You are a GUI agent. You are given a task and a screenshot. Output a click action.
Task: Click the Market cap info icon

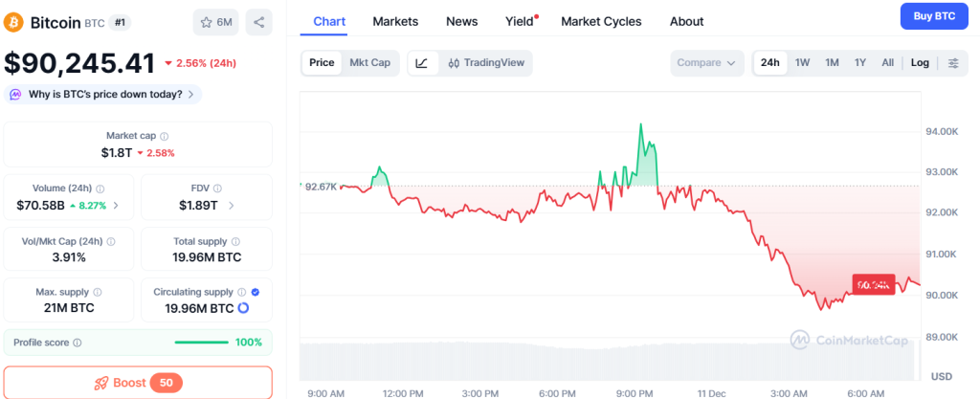pyautogui.click(x=165, y=137)
